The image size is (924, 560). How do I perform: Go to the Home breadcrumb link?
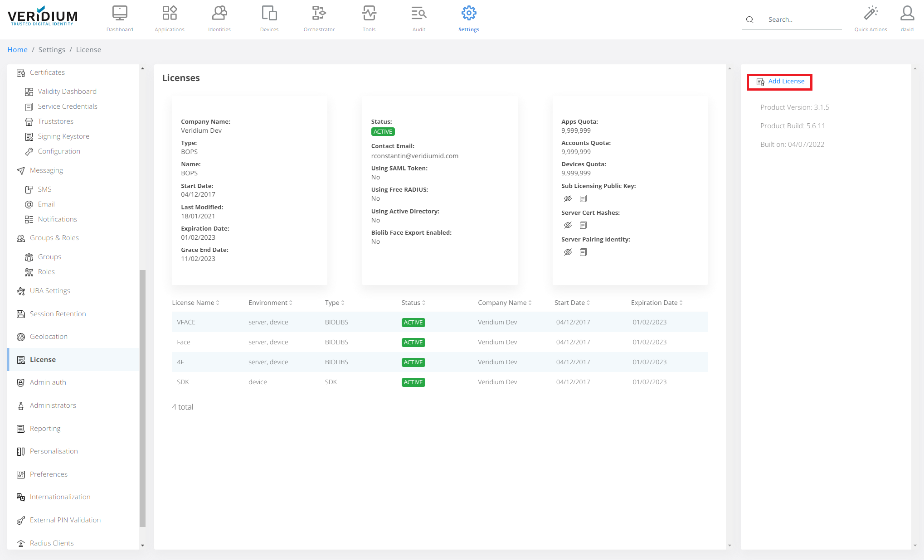[x=17, y=50]
